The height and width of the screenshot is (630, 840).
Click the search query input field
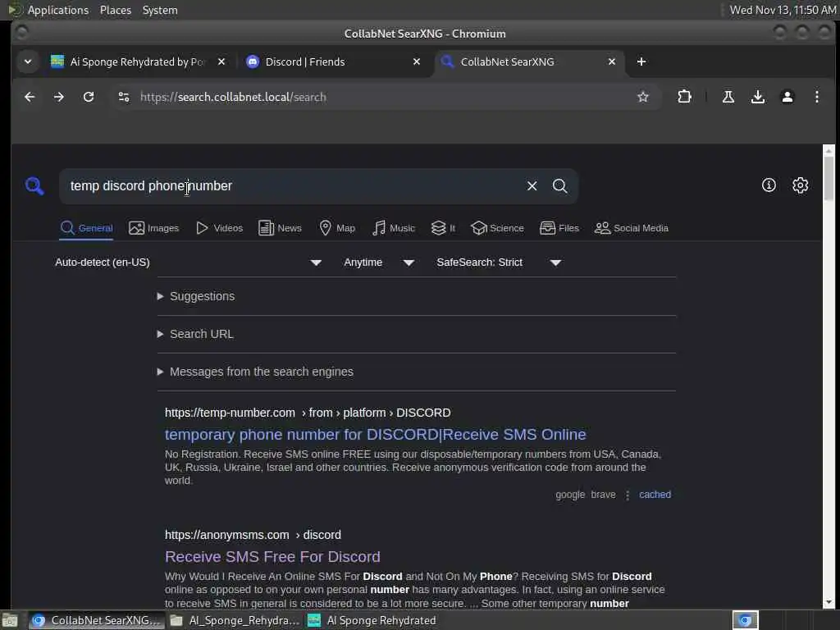click(292, 186)
